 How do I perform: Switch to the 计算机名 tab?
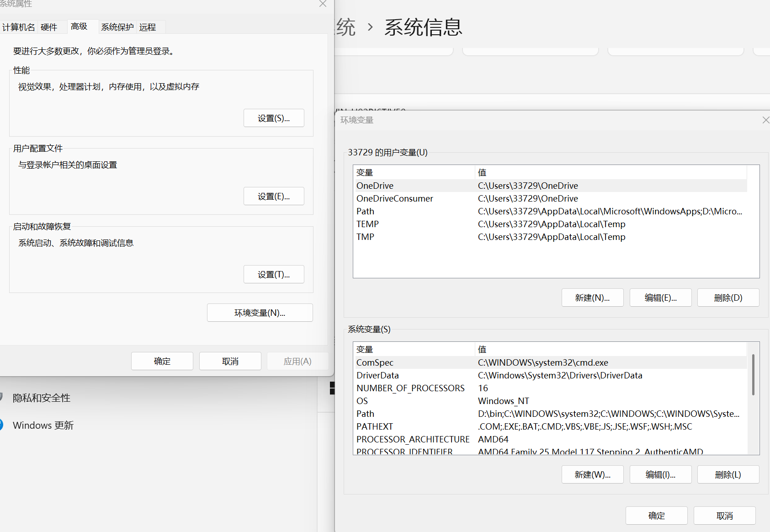[x=19, y=27]
